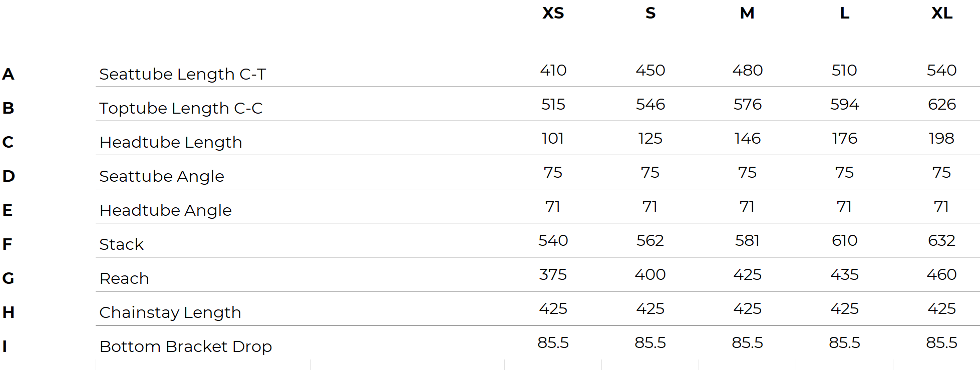Viewport: 980px width, 370px height.
Task: Click the XS size column header
Action: point(553,13)
